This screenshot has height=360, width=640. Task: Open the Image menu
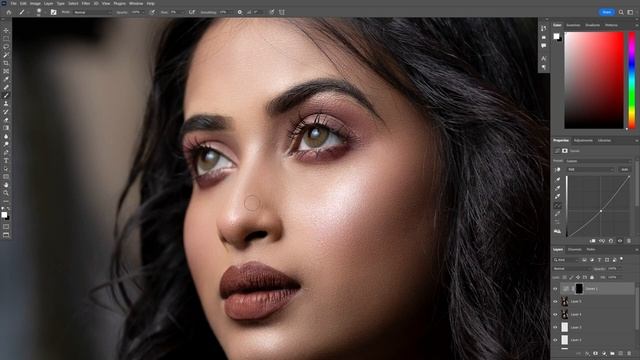coord(35,4)
